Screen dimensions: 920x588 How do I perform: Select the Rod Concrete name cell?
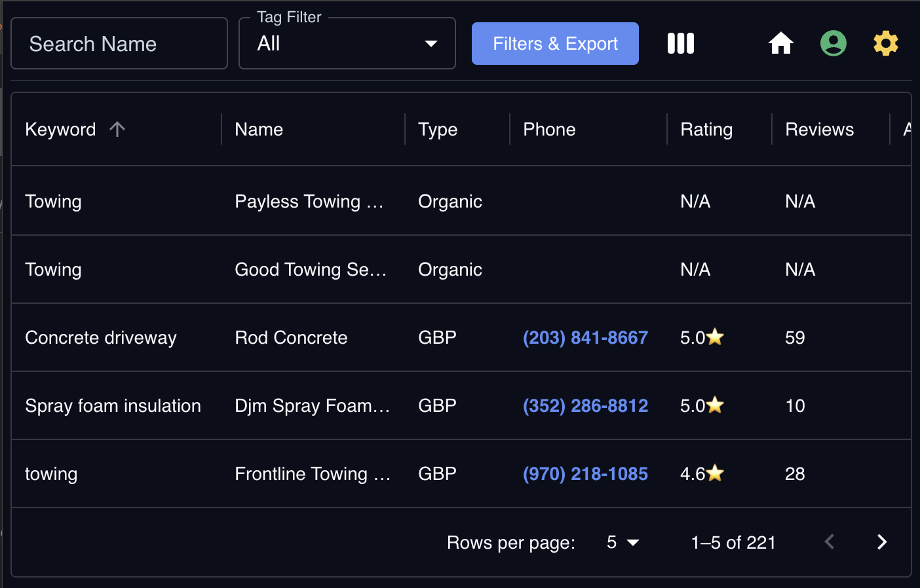(291, 338)
